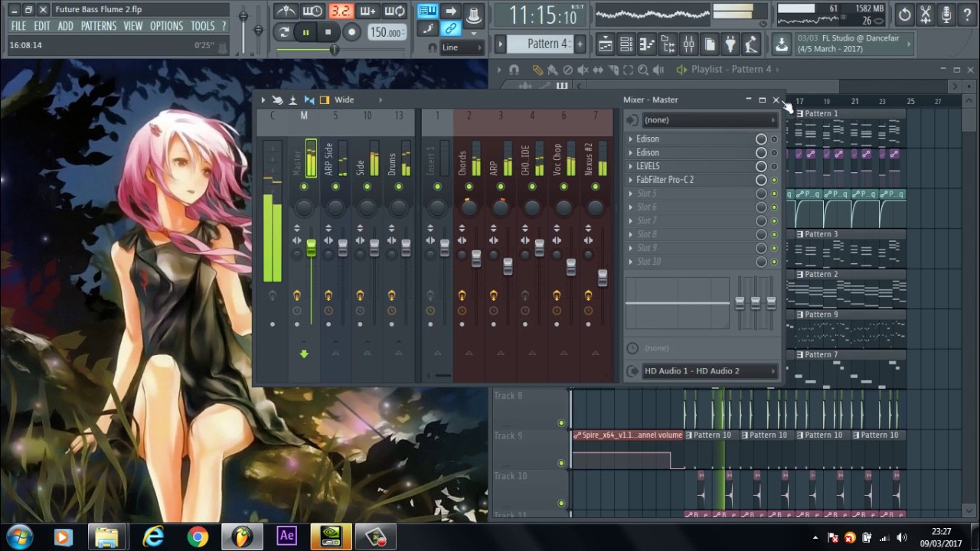Click the scissors one-click audio recording icon
The height and width of the screenshot is (551, 980).
point(926,15)
